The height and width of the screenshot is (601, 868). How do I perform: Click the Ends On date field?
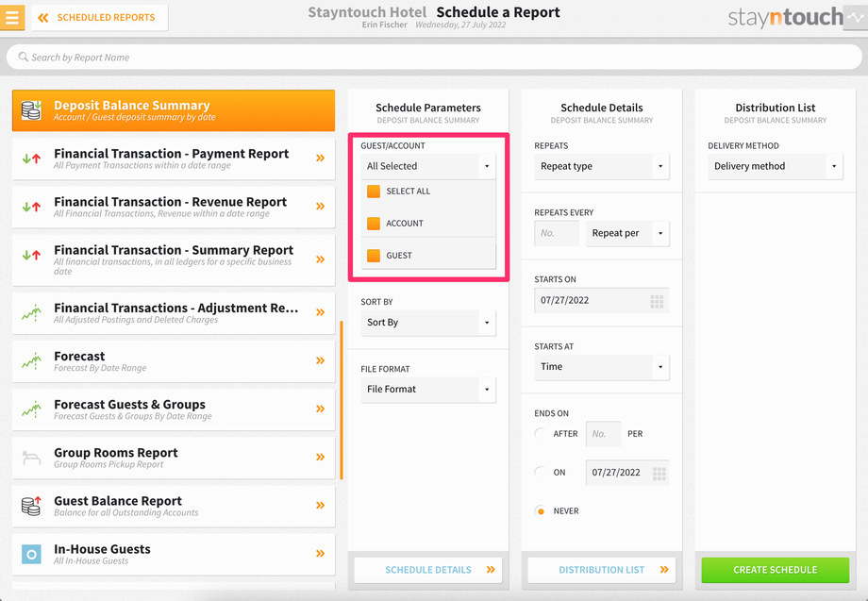[x=627, y=473]
